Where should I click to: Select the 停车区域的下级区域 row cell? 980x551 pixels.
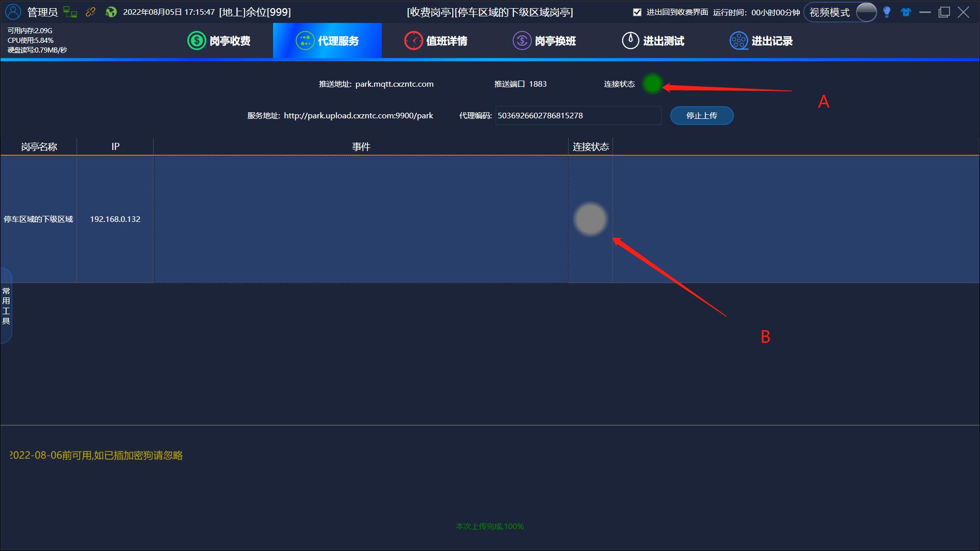(38, 219)
